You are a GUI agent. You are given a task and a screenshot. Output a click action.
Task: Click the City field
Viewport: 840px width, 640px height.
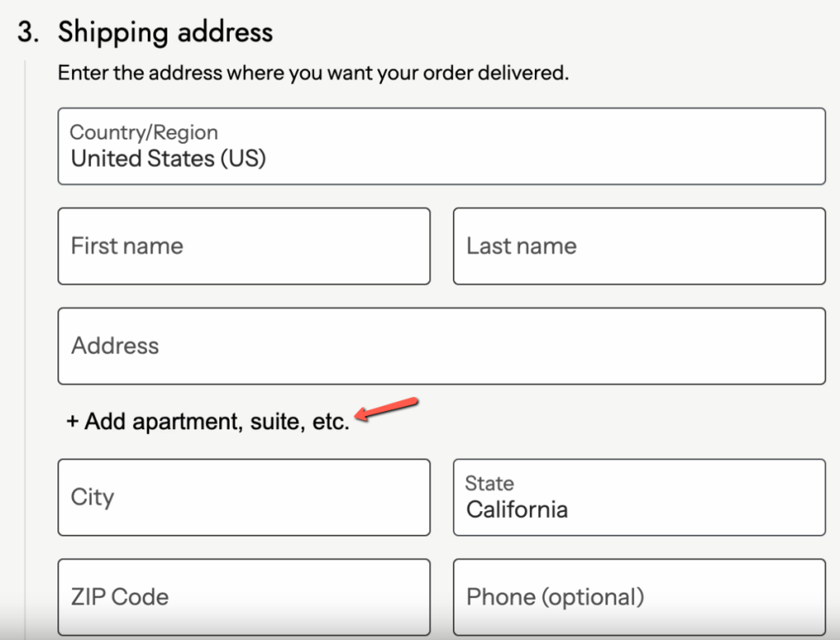244,497
